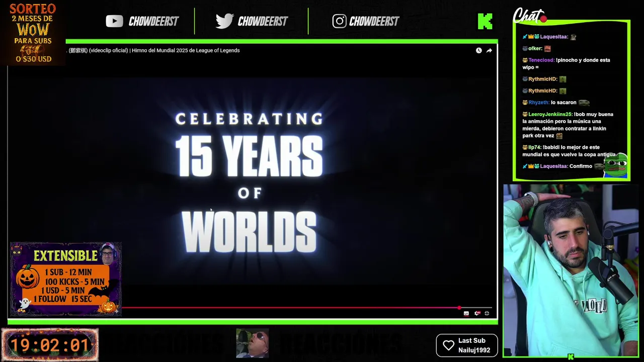Click the small Kick logo below the webcam

(571, 357)
